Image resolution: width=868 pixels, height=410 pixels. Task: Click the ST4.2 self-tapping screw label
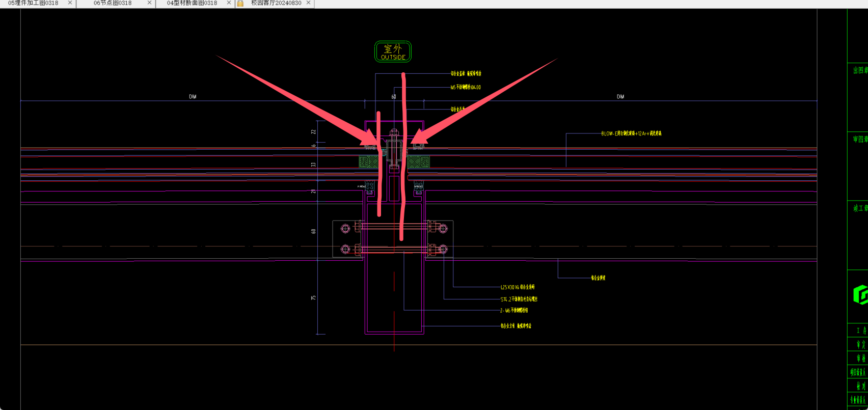(519, 299)
